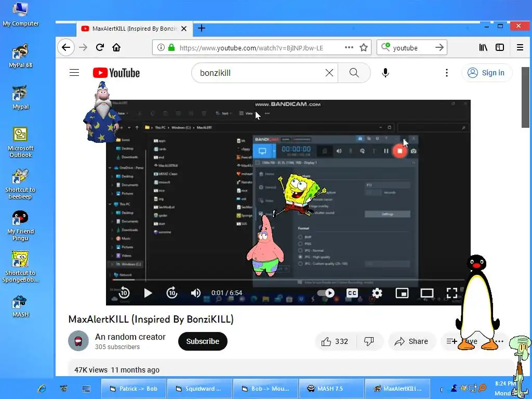Toggle closed captions CC
Image resolution: width=532 pixels, height=399 pixels.
point(352,293)
